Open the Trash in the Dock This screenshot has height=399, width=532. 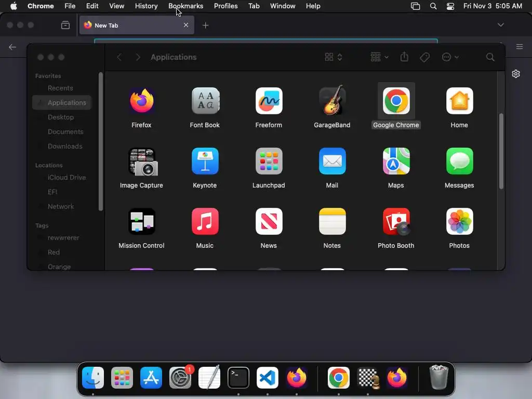438,377
